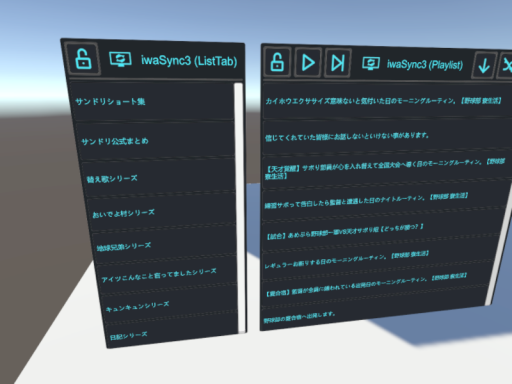Open the サンドリ公式まとめ list

click(155, 141)
